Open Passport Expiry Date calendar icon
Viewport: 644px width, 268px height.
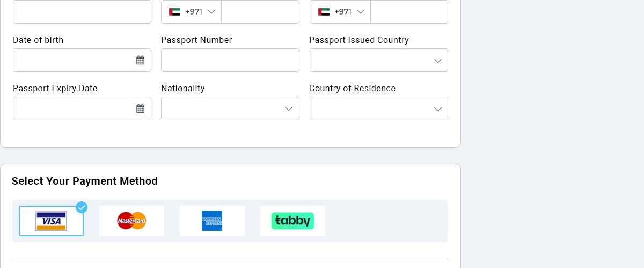tap(140, 108)
